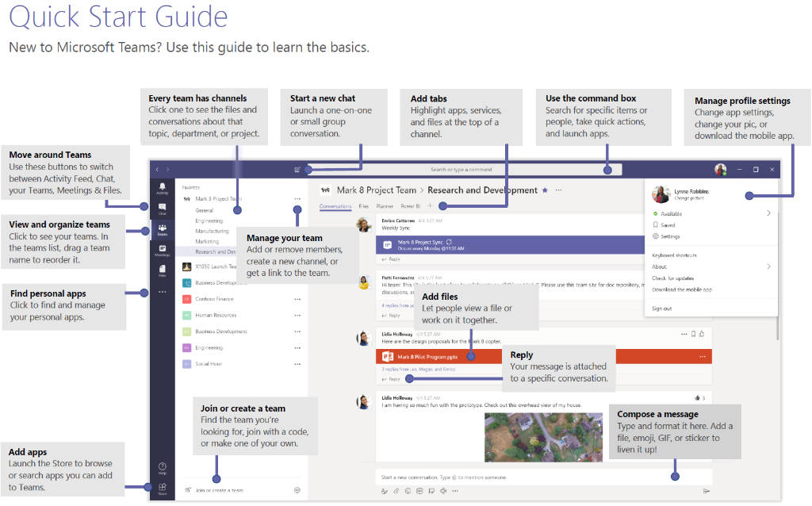
Task: Open Files icon in left sidebar
Action: point(162,271)
